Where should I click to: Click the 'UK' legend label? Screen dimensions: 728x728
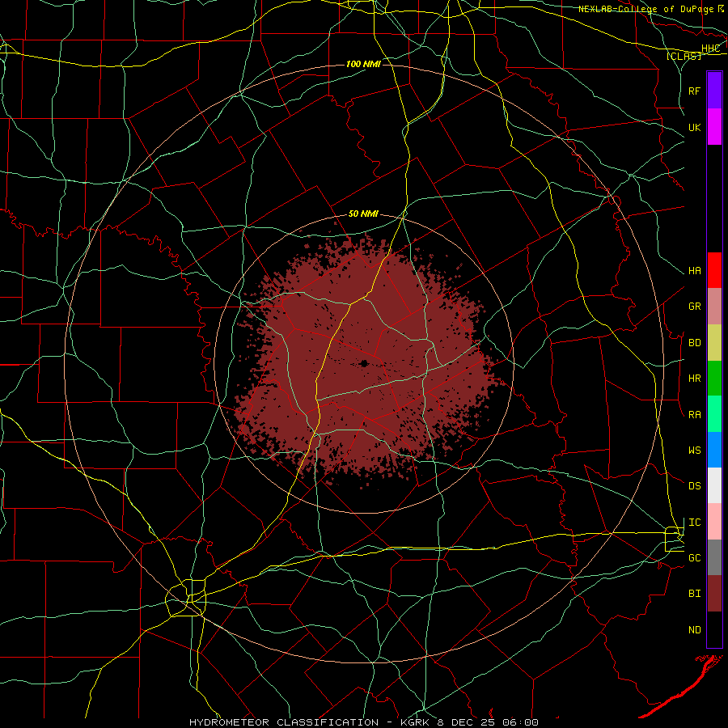click(694, 127)
